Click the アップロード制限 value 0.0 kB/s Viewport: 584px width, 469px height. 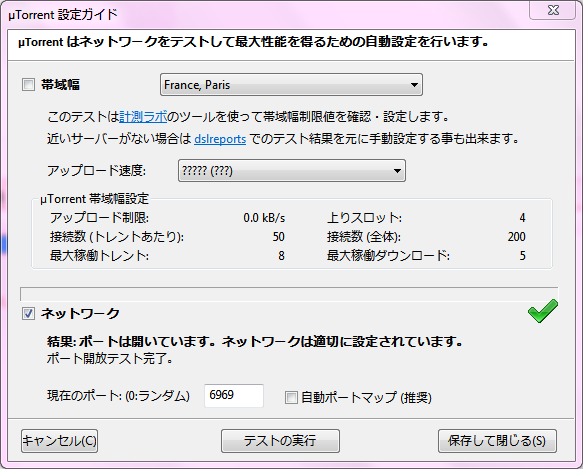[x=264, y=218]
